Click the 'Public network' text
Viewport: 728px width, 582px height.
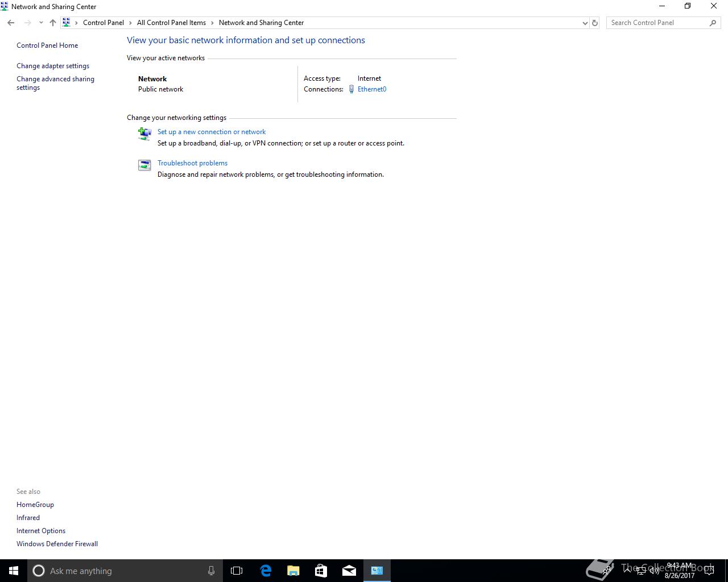tap(160, 89)
